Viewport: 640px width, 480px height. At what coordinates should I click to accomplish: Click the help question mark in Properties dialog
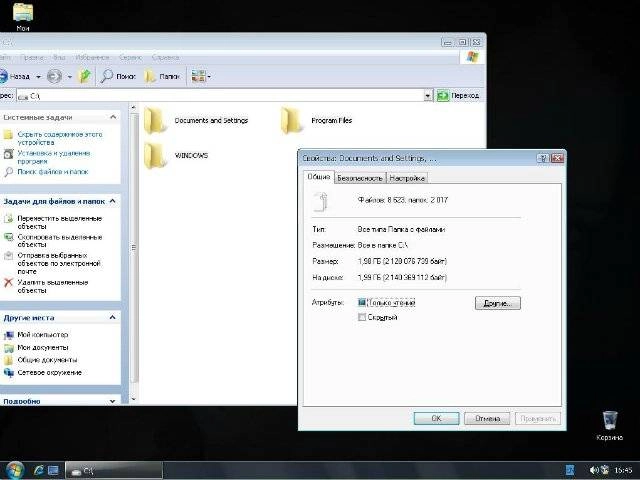click(543, 158)
